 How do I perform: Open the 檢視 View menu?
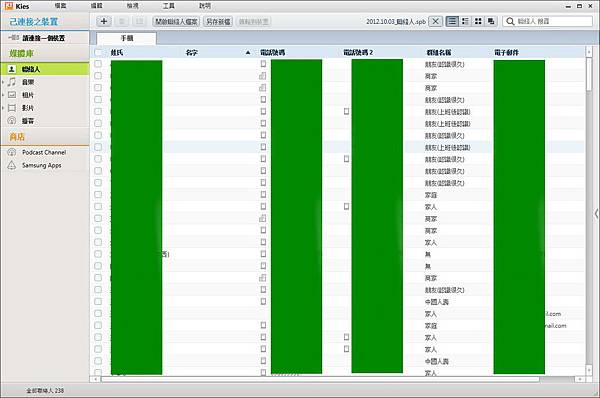pyautogui.click(x=132, y=6)
